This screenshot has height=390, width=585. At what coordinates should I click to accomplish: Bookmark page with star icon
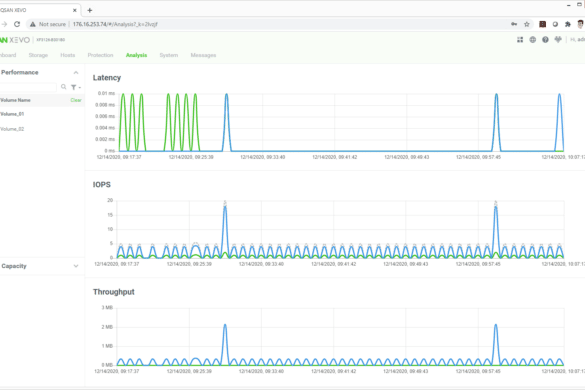527,24
